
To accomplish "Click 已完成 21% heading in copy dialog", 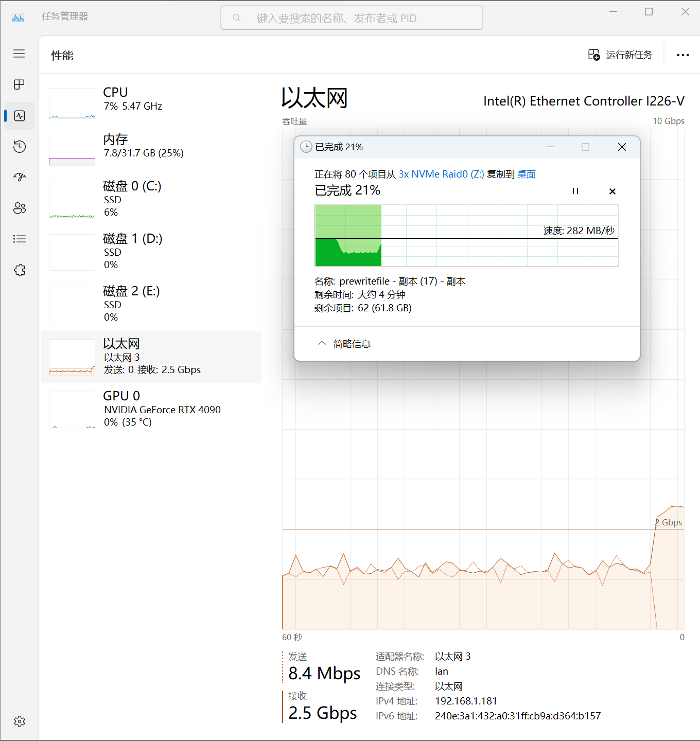I will (x=347, y=190).
